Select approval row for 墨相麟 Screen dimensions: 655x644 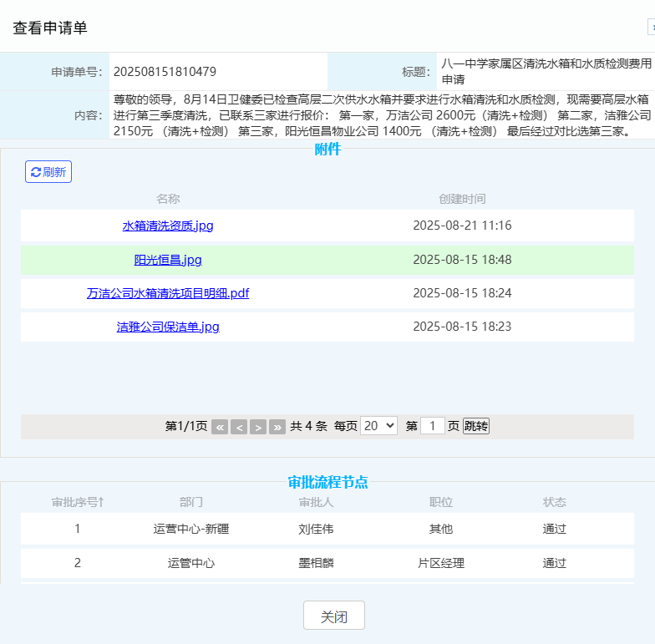(x=316, y=563)
